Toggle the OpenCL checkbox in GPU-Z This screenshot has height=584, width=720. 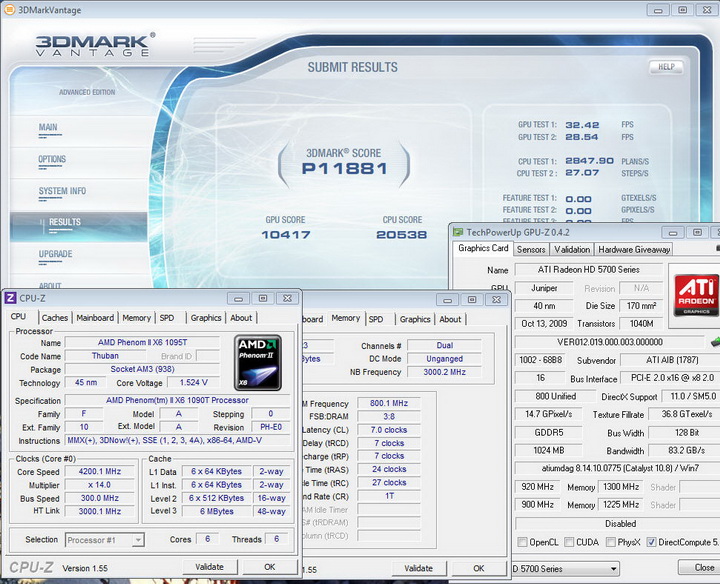coord(522,542)
